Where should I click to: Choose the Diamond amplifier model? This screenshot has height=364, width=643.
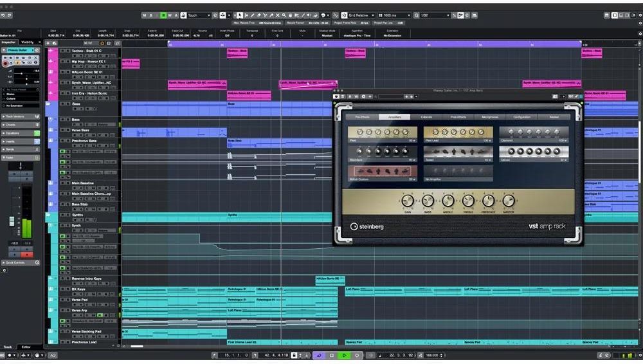click(x=534, y=134)
